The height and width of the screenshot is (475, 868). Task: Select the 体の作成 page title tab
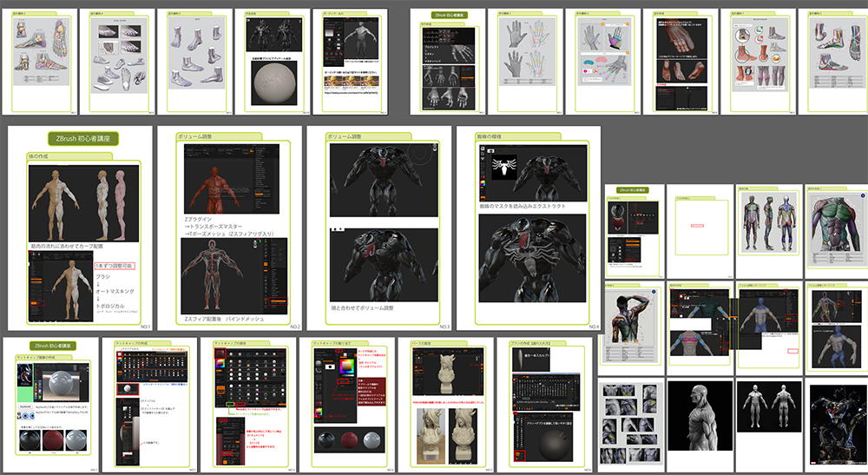coord(69,156)
